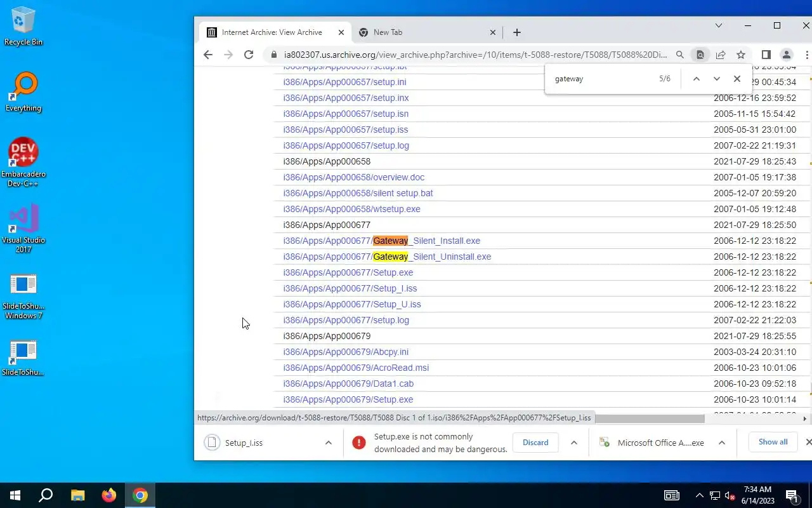Viewport: 812px width, 508px height.
Task: Open the lower SlideToShu... desktop shortcut
Action: (23, 358)
